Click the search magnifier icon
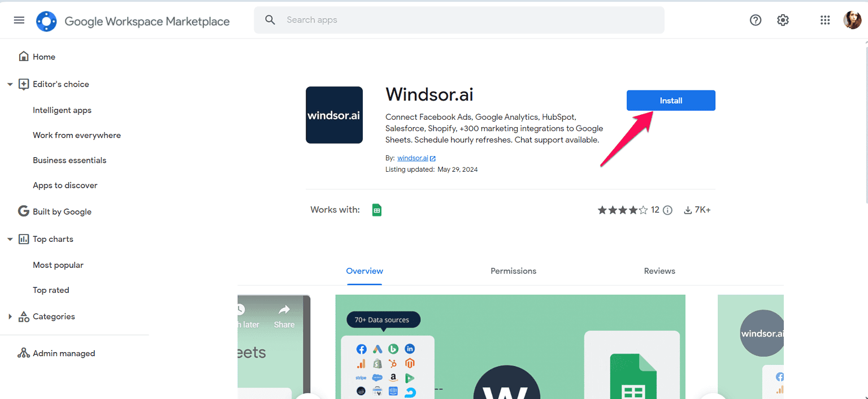Viewport: 868px width, 399px height. [271, 20]
